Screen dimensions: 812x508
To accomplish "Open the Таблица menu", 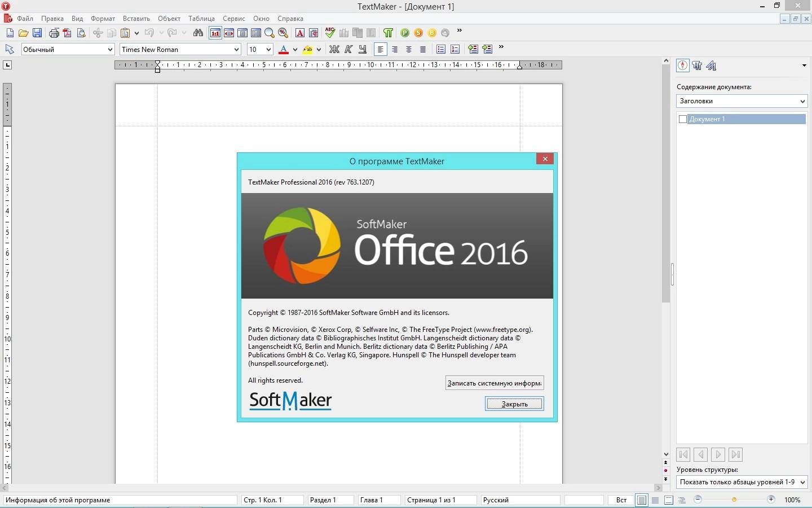I will click(x=201, y=19).
